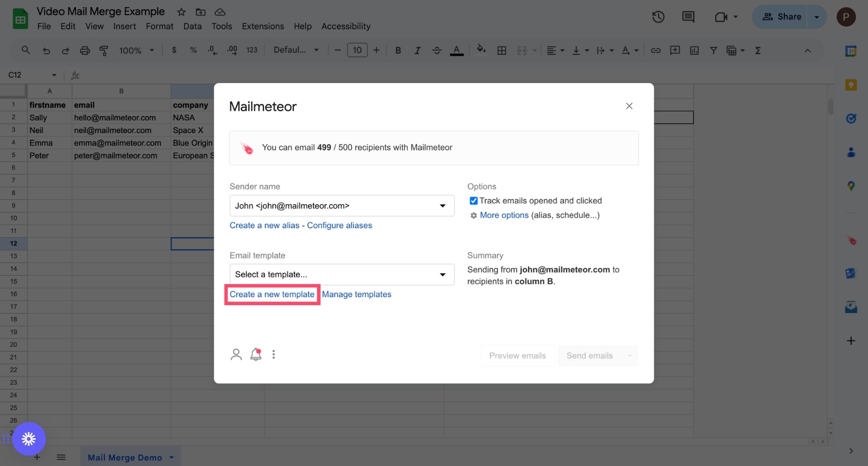This screenshot has height=466, width=868.
Task: Open the Mail Merge Demo sheet tab menu
Action: click(171, 458)
